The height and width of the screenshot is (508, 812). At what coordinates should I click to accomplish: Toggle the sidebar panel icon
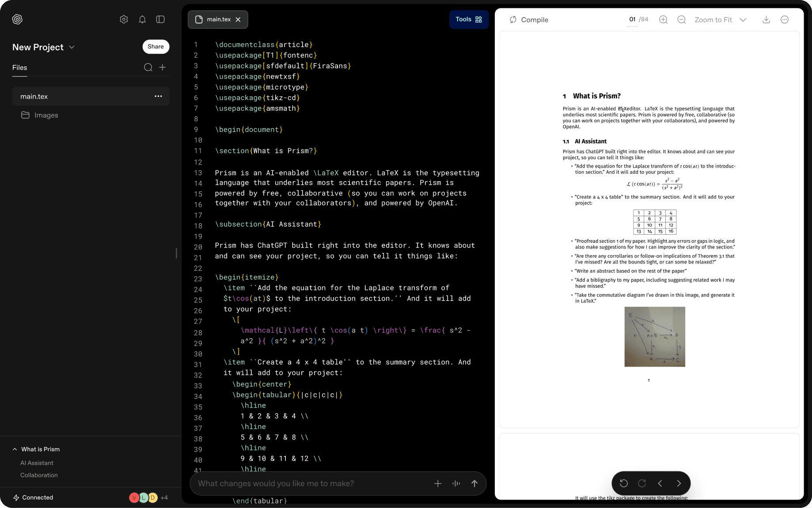(160, 19)
